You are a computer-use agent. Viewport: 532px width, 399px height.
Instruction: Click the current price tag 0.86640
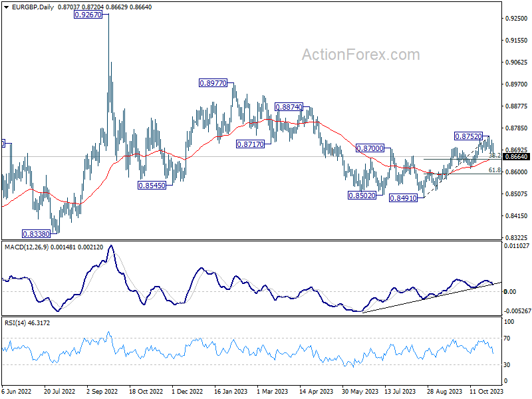[x=517, y=157]
